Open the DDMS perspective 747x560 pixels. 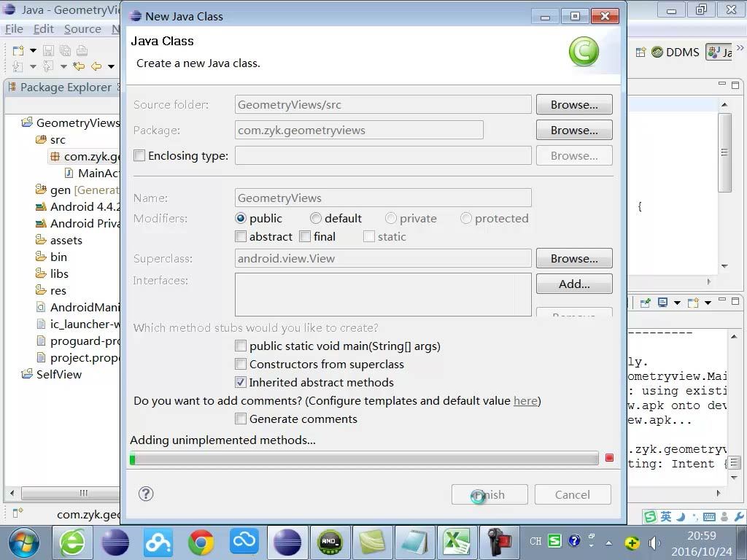tap(676, 52)
